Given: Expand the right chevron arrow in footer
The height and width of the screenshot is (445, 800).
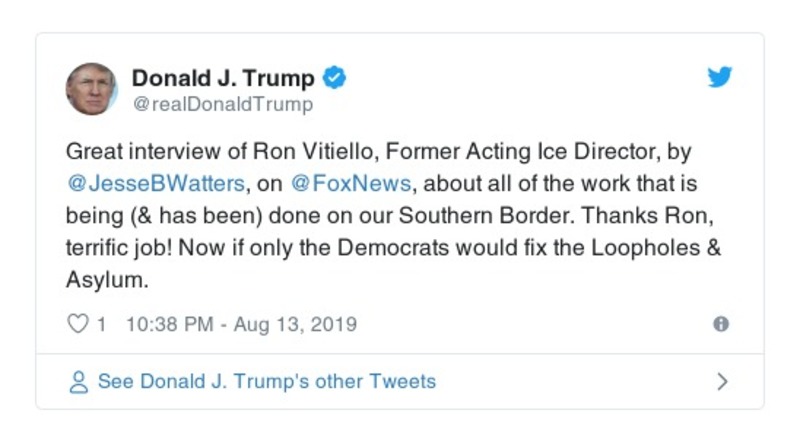Looking at the screenshot, I should click(722, 382).
